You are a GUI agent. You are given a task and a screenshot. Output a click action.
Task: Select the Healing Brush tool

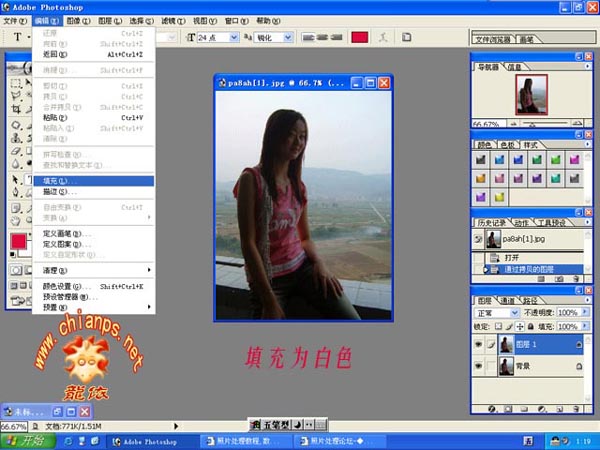click(16, 125)
